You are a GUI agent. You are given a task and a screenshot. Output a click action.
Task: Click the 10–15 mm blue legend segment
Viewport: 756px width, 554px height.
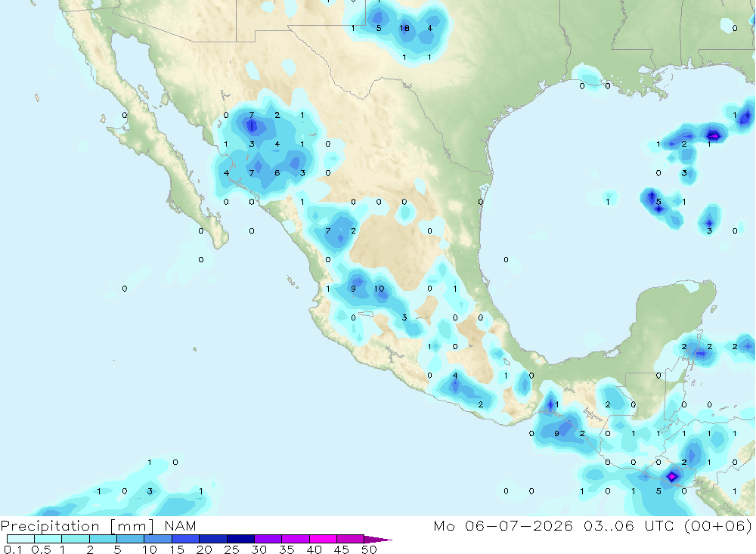click(158, 539)
